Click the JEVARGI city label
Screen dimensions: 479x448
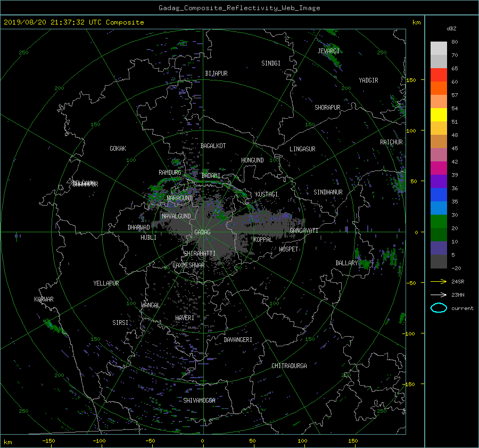pyautogui.click(x=328, y=51)
